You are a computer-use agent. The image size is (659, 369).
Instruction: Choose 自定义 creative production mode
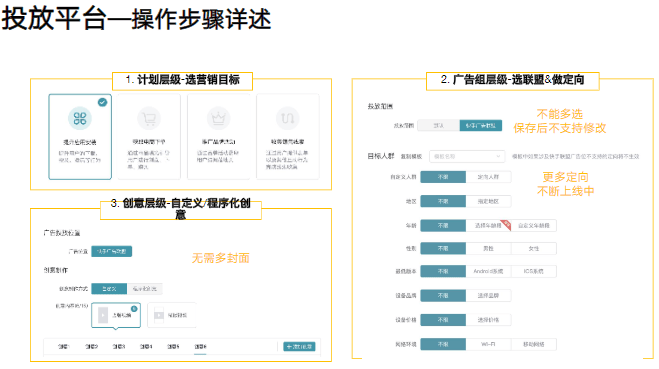coord(109,289)
